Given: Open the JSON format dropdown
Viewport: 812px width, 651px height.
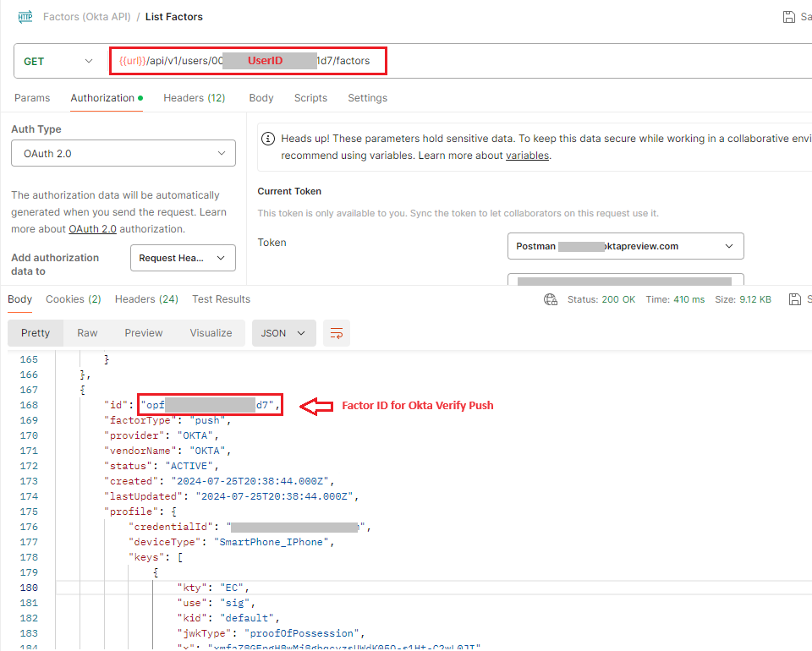Looking at the screenshot, I should click(x=284, y=333).
